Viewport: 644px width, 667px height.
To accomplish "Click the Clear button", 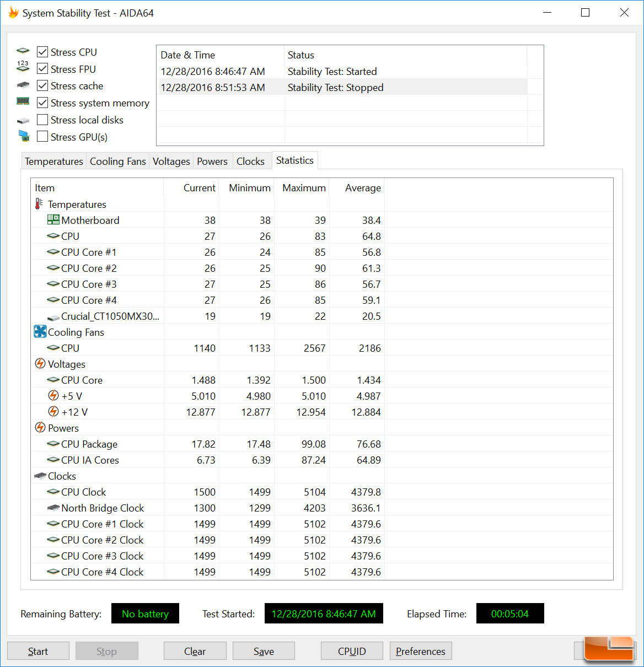I will click(x=195, y=651).
